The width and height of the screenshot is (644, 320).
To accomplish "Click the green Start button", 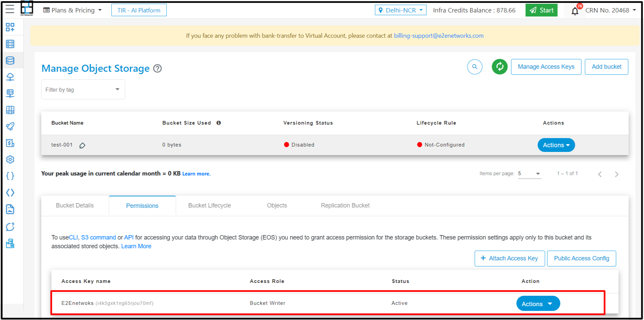I will click(x=541, y=10).
